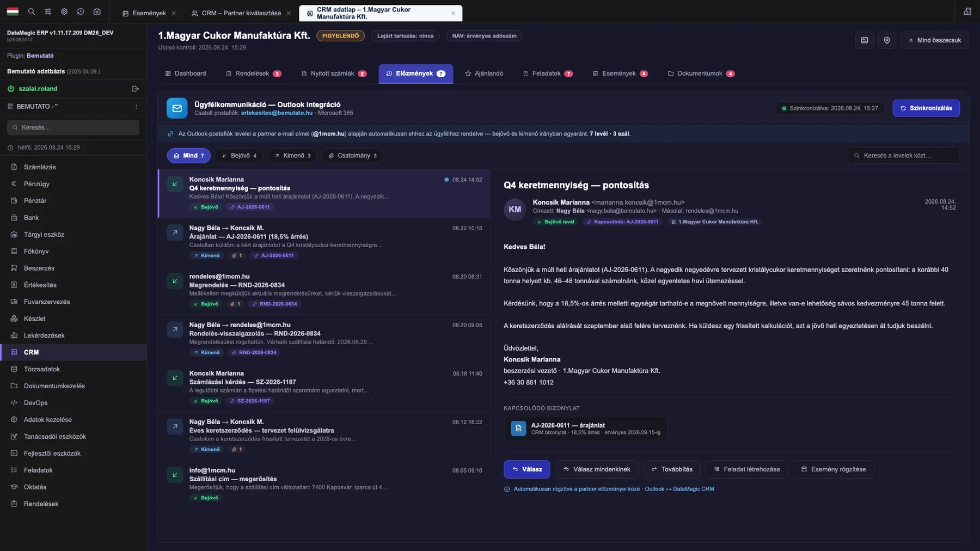Click the Válasz reply button
This screenshot has height=551, width=980.
[526, 469]
